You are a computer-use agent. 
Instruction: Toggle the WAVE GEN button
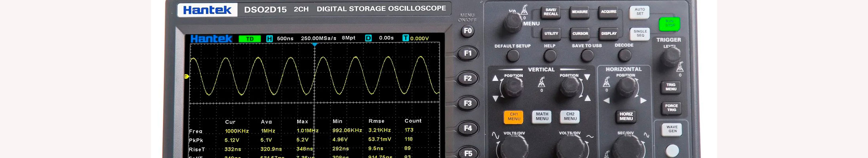click(672, 129)
